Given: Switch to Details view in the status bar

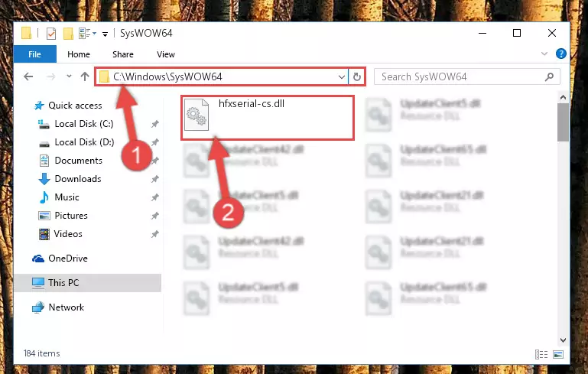Looking at the screenshot, I should (541, 354).
